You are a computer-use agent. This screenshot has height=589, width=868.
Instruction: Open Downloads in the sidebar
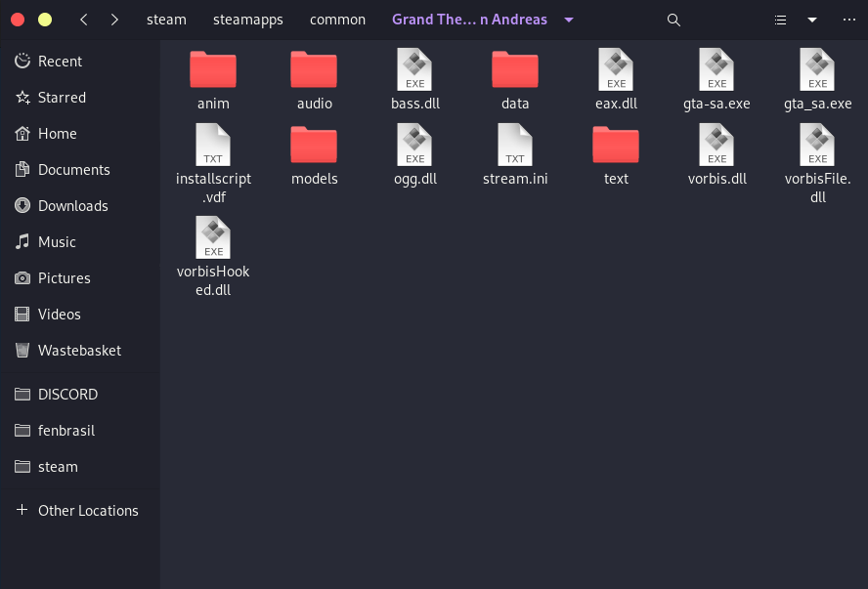80,206
